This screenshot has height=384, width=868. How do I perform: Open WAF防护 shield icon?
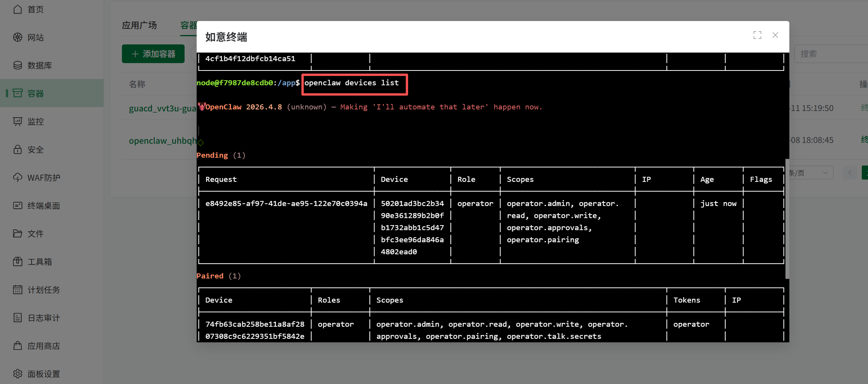click(18, 178)
